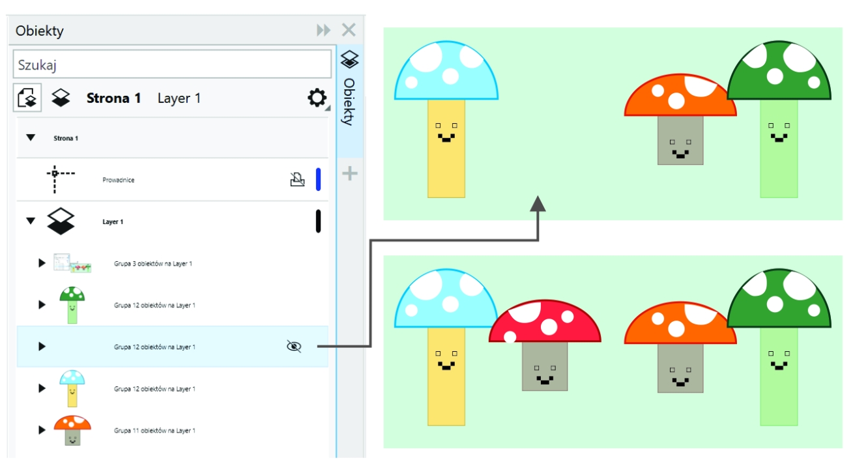The width and height of the screenshot is (868, 473).
Task: Expand the Grupa 3 obiektów group
Action: (x=42, y=263)
